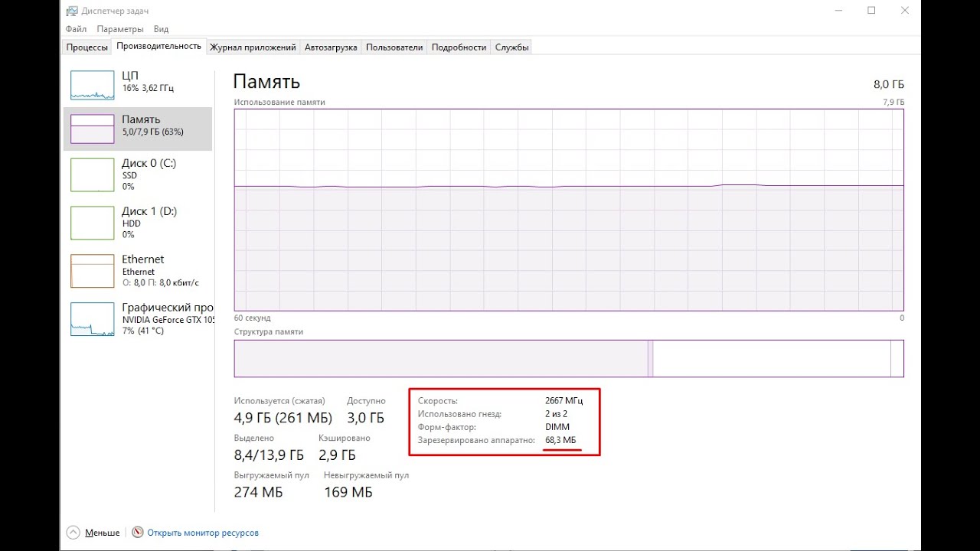Click the resource monitor icon at bottom
980x551 pixels.
138,533
